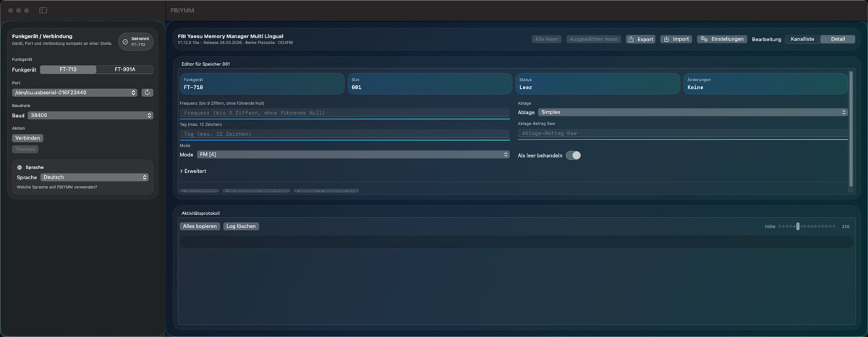Toggle the sidebar panel icon

tap(43, 10)
